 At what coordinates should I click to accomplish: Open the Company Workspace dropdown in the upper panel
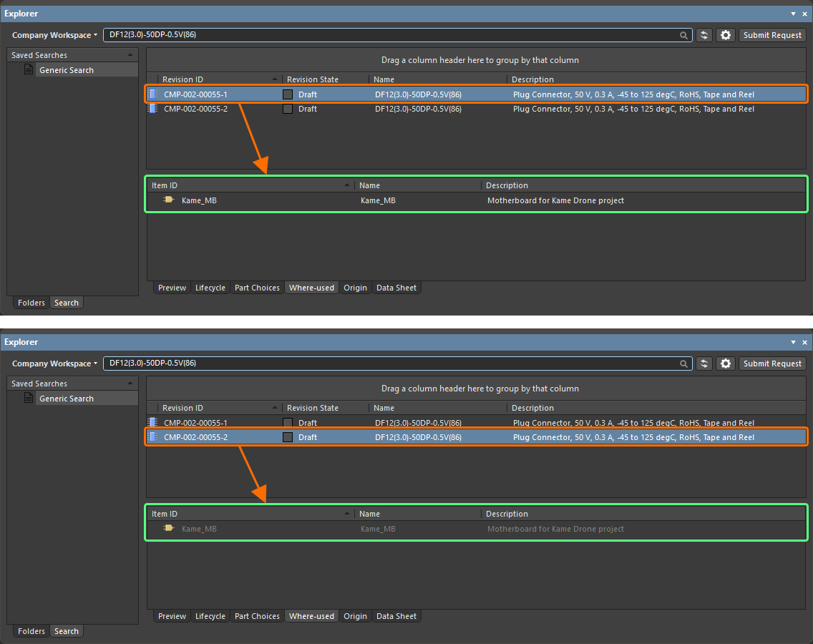click(x=54, y=35)
